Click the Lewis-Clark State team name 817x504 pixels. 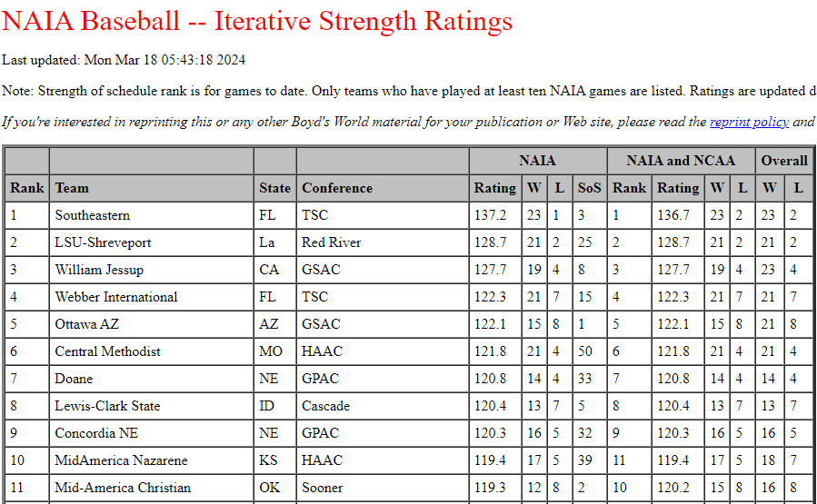coord(107,406)
